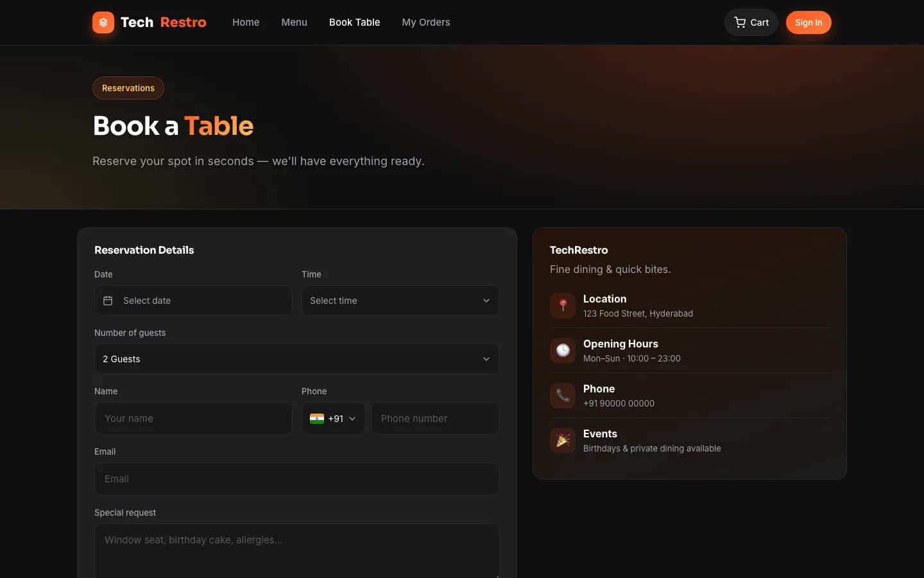
Task: Open My Orders page
Action: pos(426,22)
